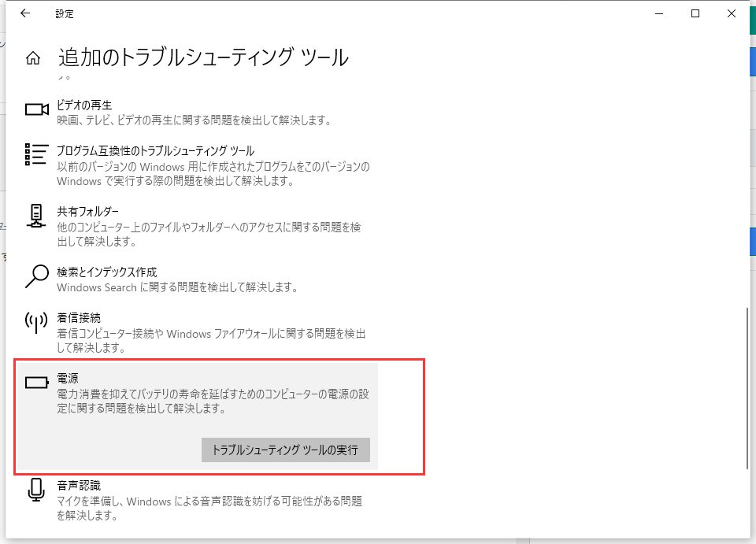Click the 設定 title in the title bar
Screen dimensions: 756x544
coord(65,13)
